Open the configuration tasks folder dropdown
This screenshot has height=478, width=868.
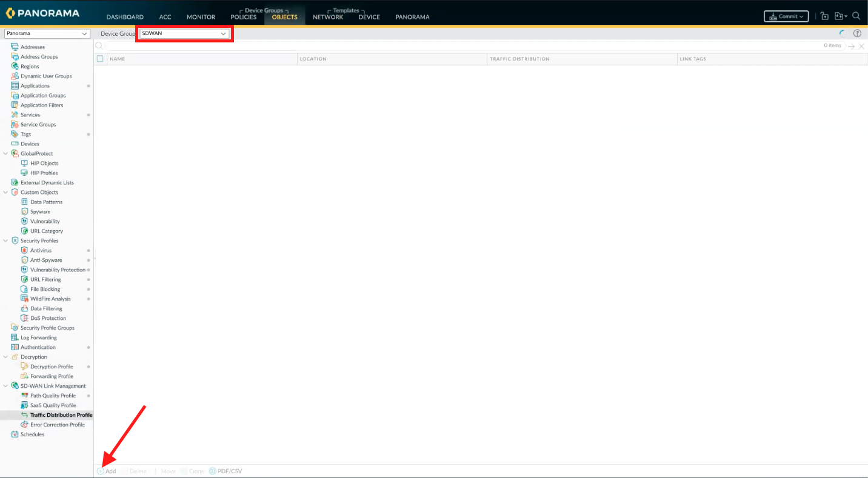click(841, 16)
